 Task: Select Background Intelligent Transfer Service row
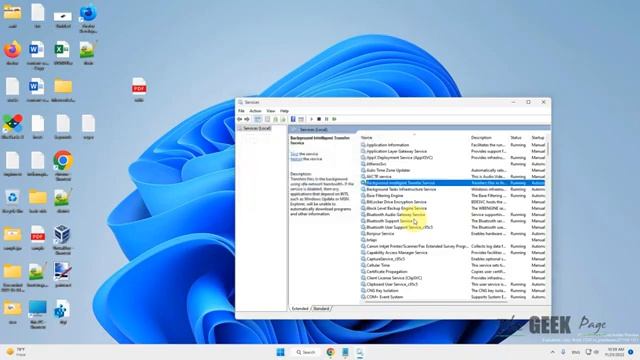(x=453, y=183)
